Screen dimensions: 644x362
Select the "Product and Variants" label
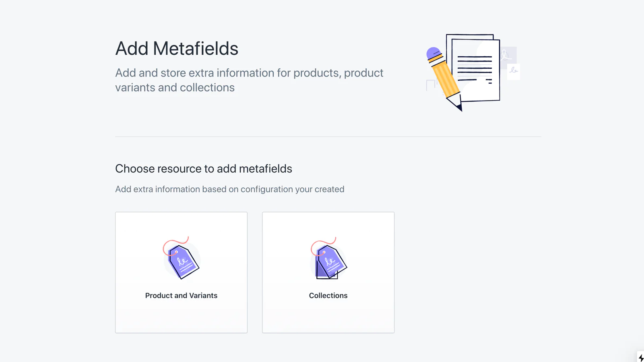(181, 296)
